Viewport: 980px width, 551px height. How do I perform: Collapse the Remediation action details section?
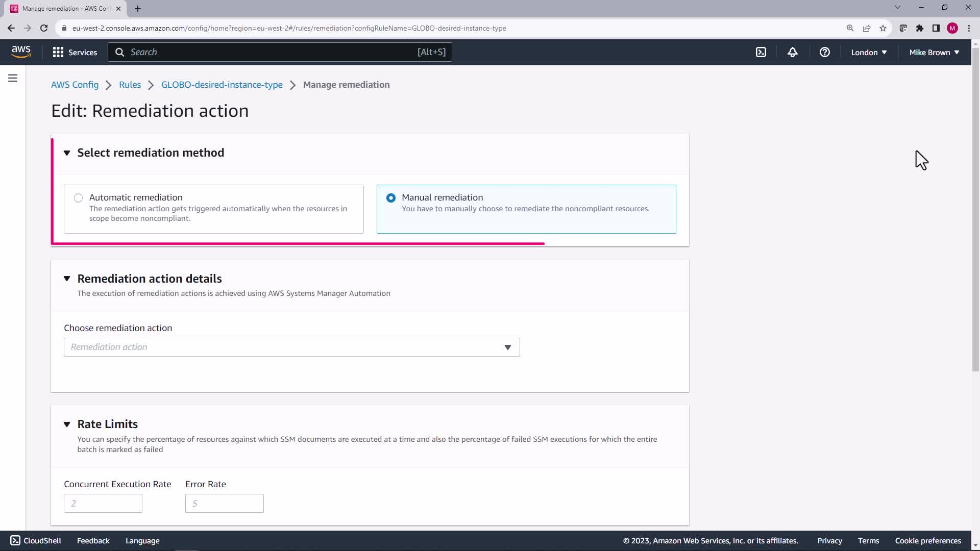point(67,279)
